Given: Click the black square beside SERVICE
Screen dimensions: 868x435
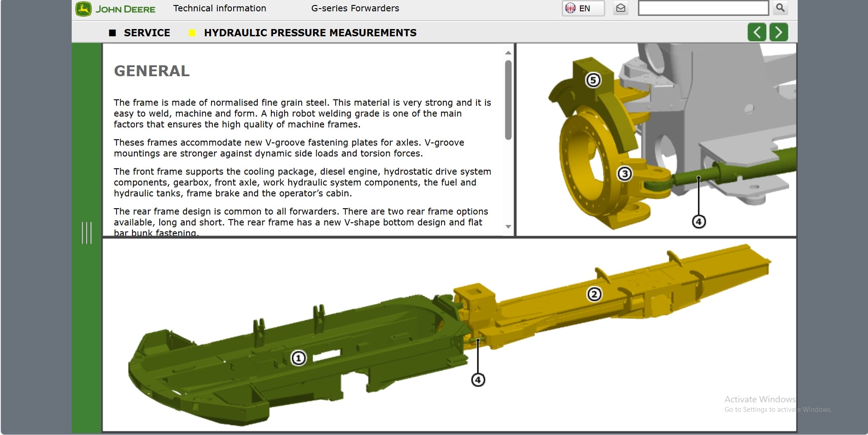Looking at the screenshot, I should (x=113, y=33).
